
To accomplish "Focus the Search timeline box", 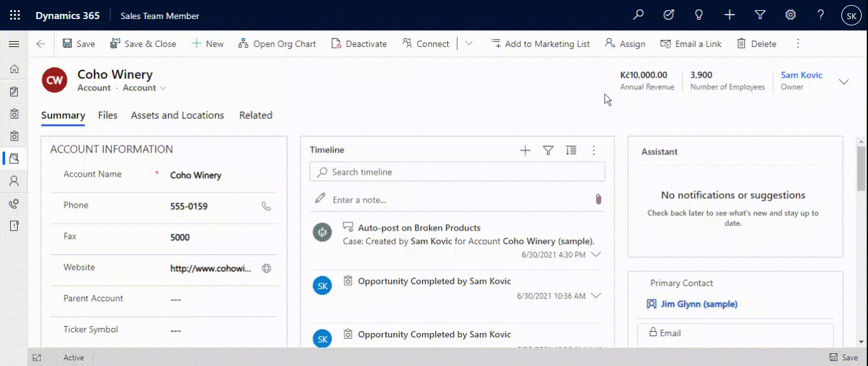I will (458, 172).
